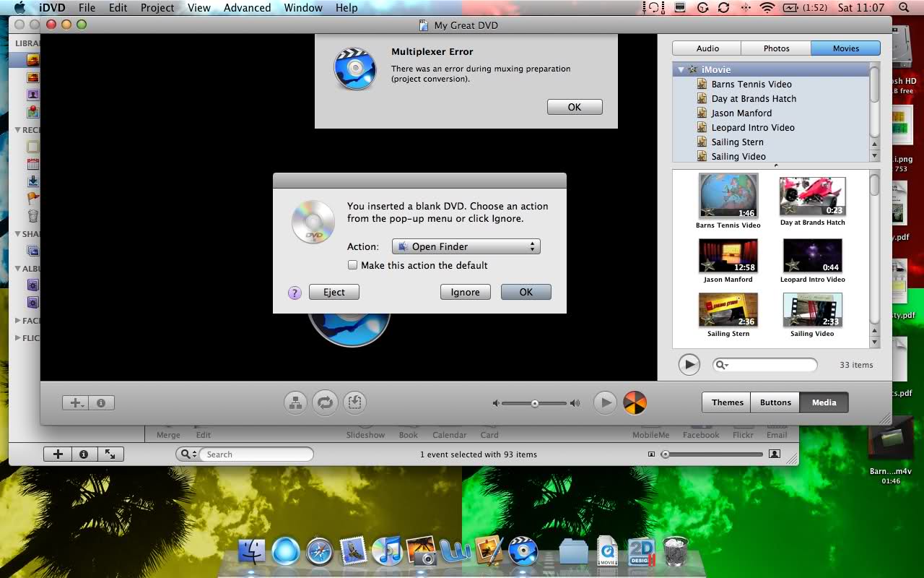924x578 pixels.
Task: Open the Apple menu
Action: (x=19, y=8)
